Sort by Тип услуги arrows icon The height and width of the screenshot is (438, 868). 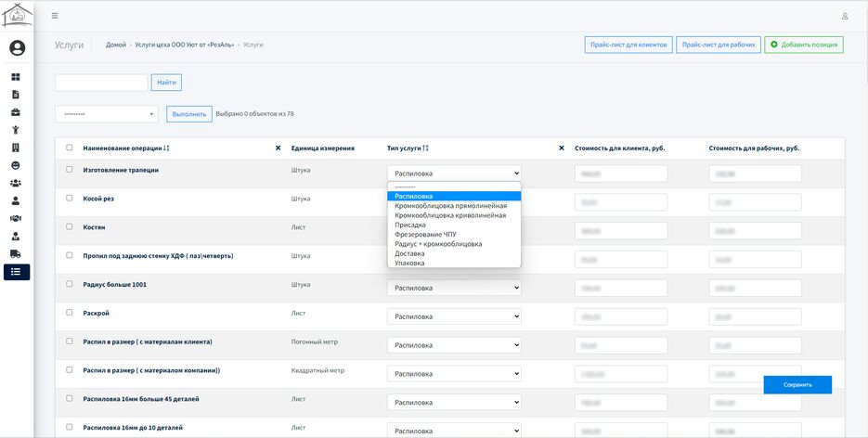pos(426,148)
